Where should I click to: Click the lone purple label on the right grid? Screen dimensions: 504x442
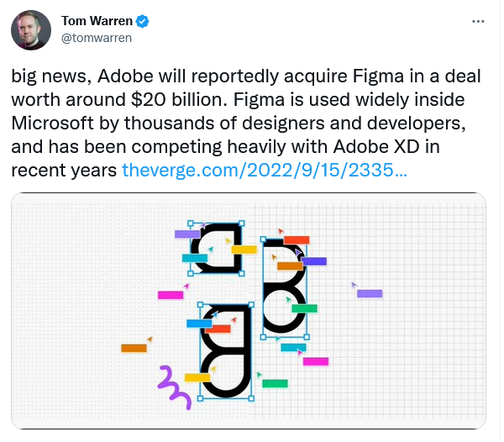pyautogui.click(x=370, y=293)
